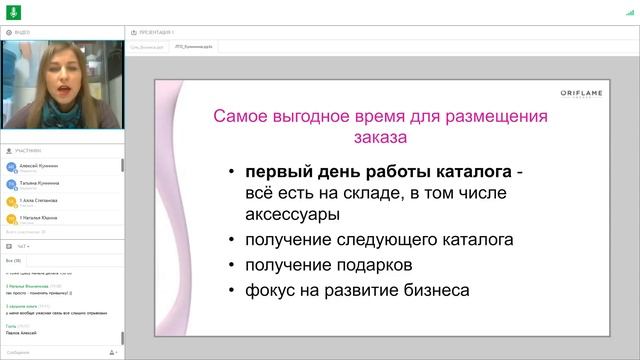Click the Participants panel person icon
Viewport: 640px width, 360px height.
pyautogui.click(x=9, y=151)
